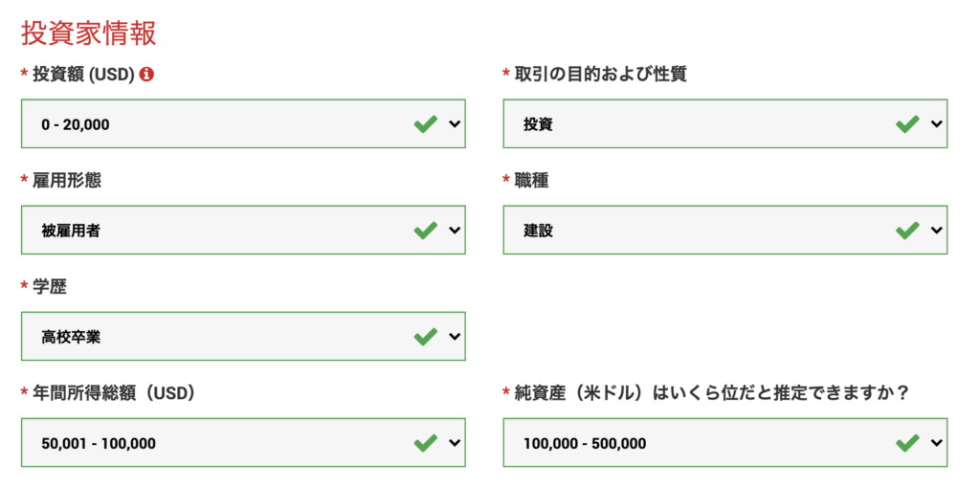Select the 被雇用者 value text in 雇用形態
The width and height of the screenshot is (980, 487).
point(70,231)
